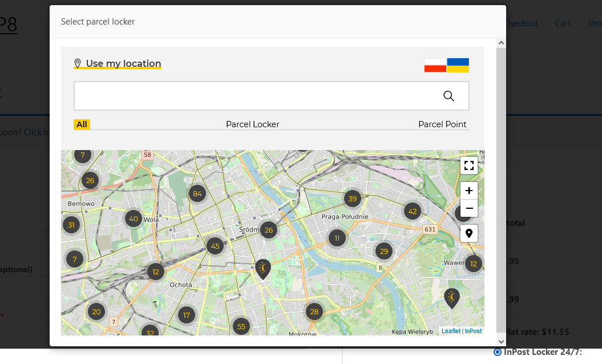The height and width of the screenshot is (364, 602).
Task: Open map cluster marker 84
Action: (x=197, y=194)
